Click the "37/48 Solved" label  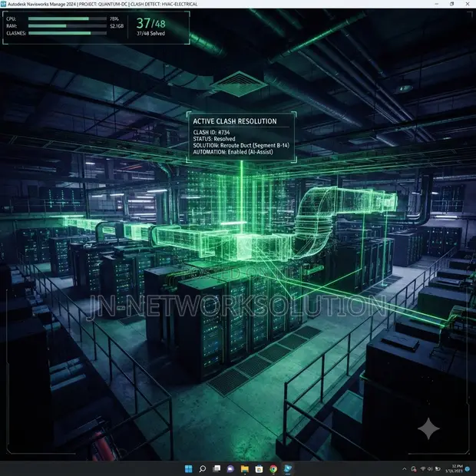pos(151,33)
